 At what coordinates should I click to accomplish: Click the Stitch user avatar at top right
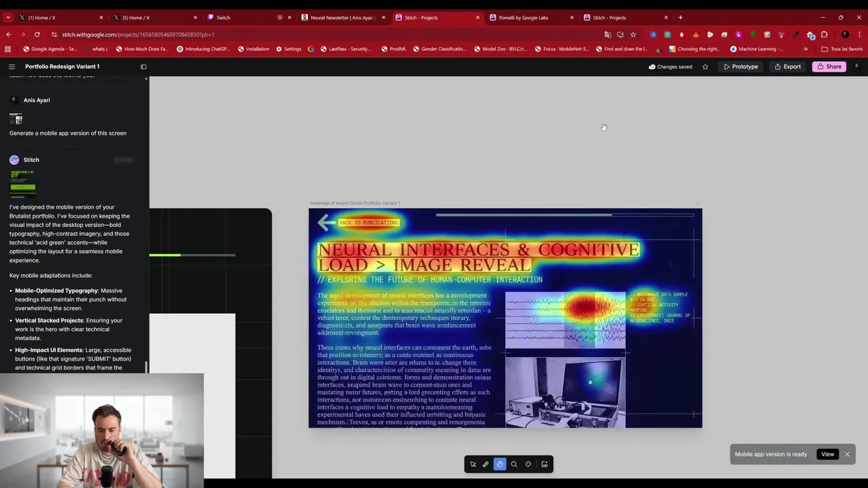[x=856, y=66]
